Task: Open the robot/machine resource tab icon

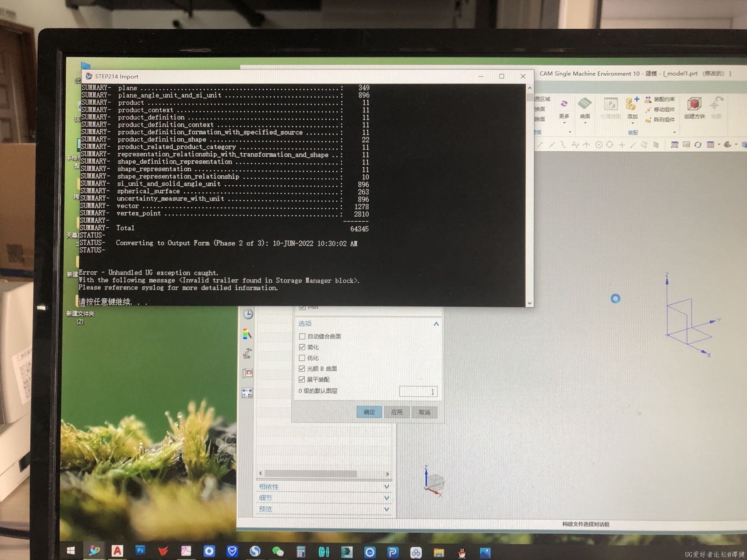Action: click(x=247, y=353)
